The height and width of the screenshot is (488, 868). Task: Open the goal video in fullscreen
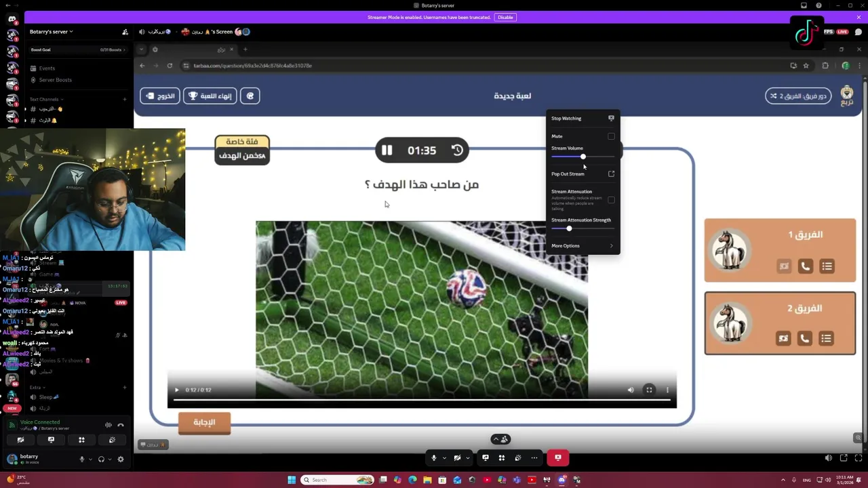click(x=649, y=390)
